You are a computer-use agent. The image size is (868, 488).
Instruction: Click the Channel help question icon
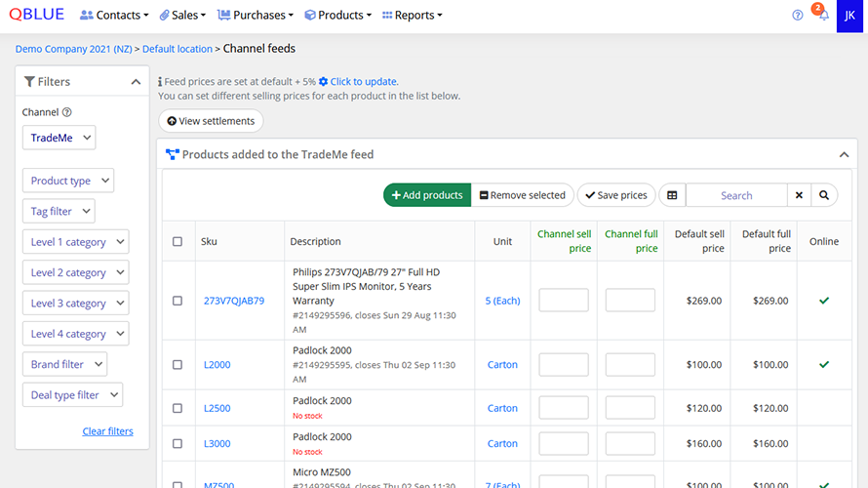tap(67, 112)
